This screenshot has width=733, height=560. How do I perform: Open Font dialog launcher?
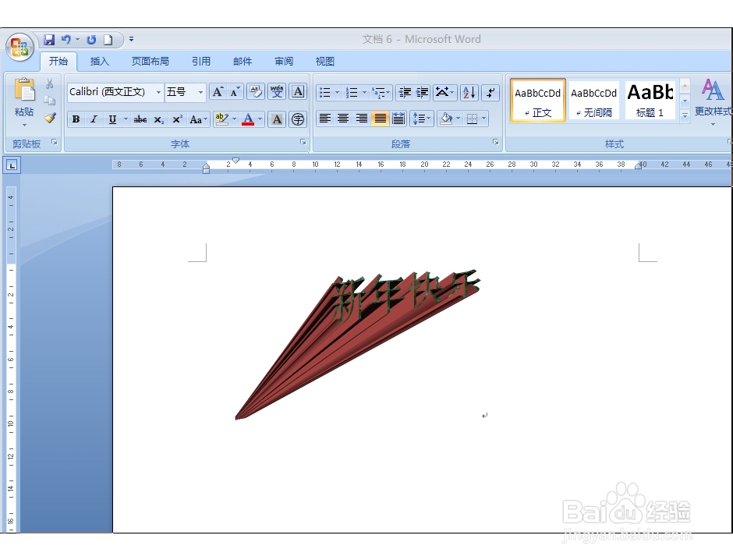click(x=303, y=142)
